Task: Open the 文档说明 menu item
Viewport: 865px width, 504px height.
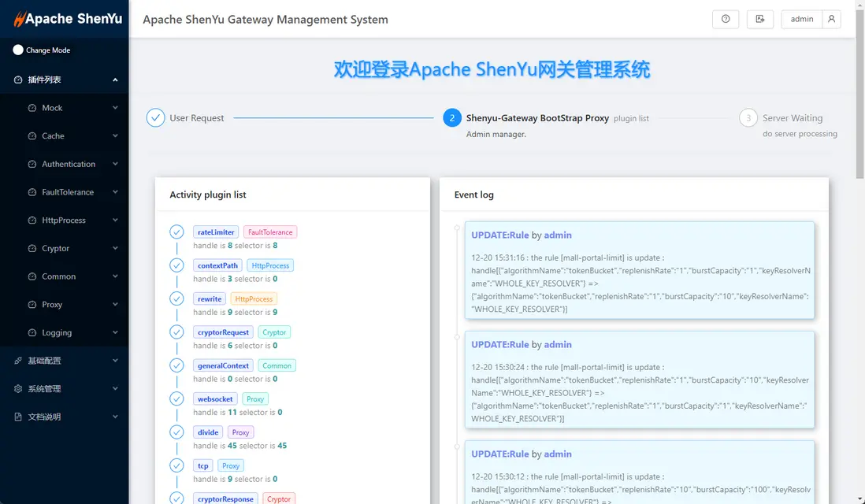Action: point(44,417)
